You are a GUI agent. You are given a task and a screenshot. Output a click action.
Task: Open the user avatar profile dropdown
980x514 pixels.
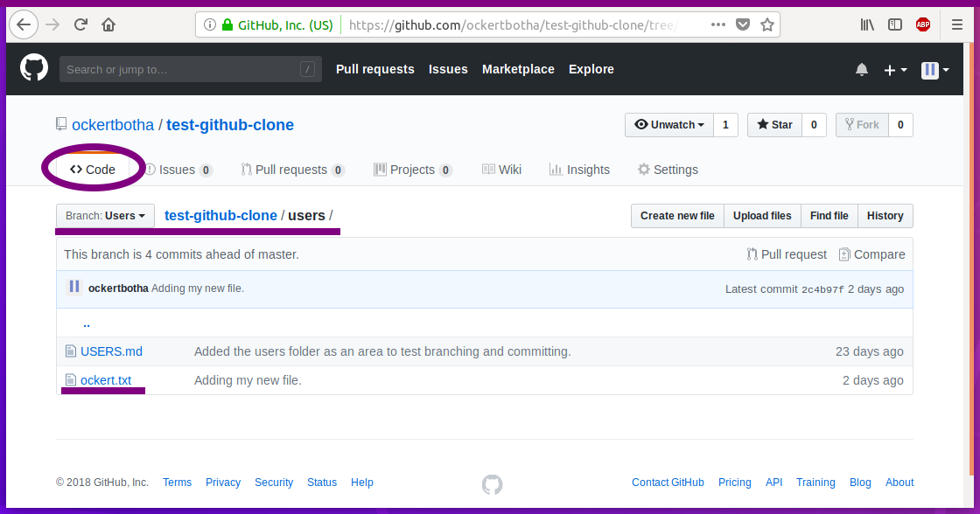click(935, 70)
